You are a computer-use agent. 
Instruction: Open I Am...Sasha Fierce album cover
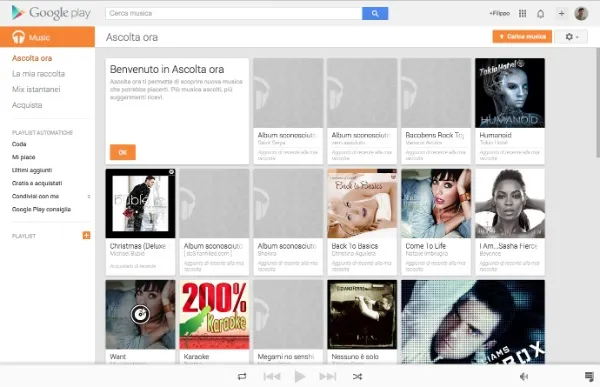point(510,204)
